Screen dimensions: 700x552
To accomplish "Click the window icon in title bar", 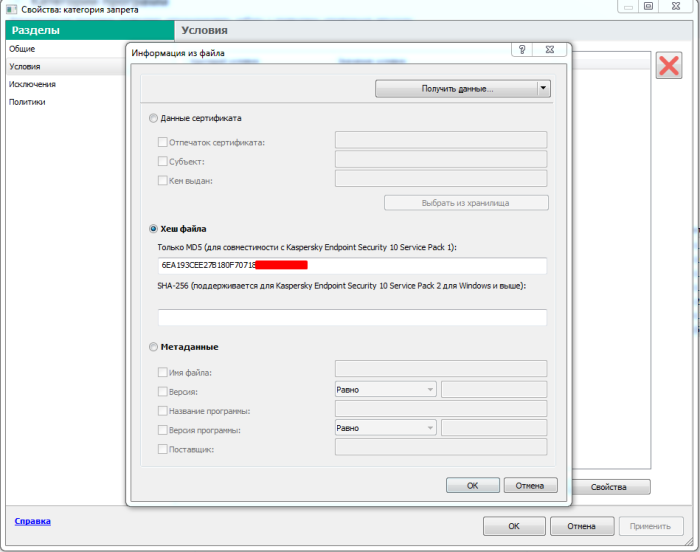I will coord(11,9).
